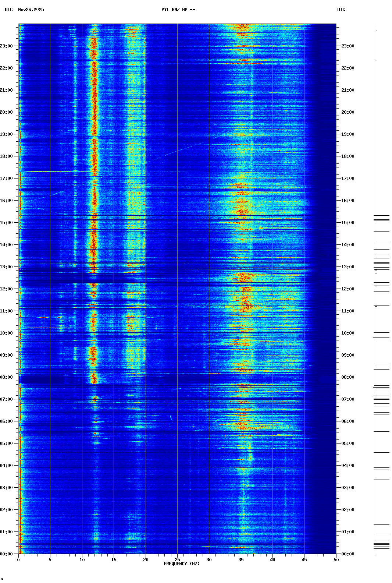Click the 45 tick on the frequency axis

[304, 560]
